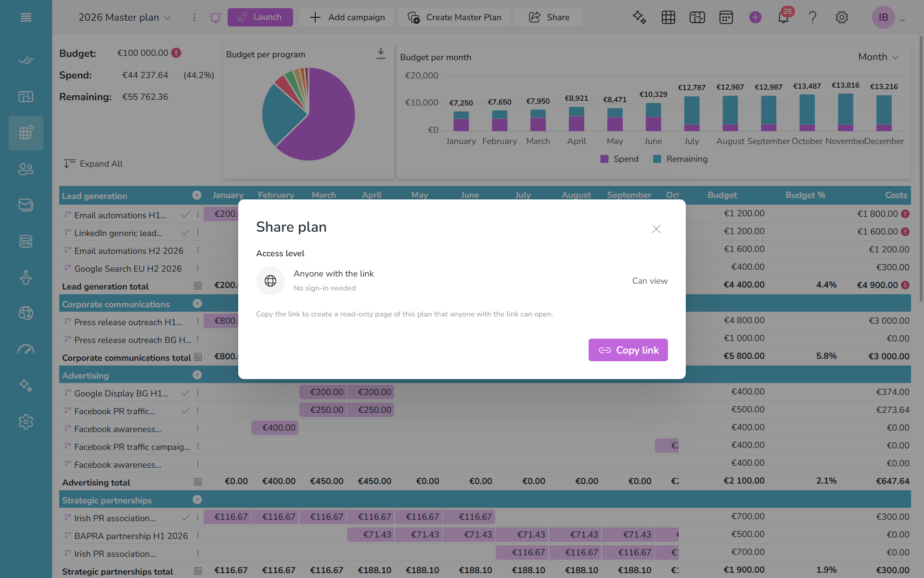The image size is (924, 578).
Task: Open the settings gear in top bar
Action: tap(841, 17)
